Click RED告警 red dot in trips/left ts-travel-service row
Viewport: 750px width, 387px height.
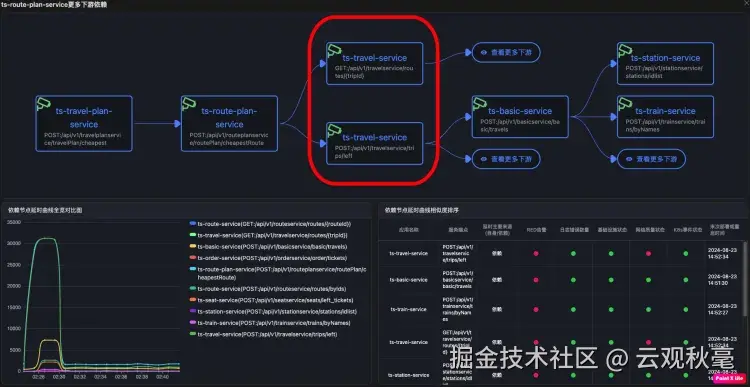(536, 254)
